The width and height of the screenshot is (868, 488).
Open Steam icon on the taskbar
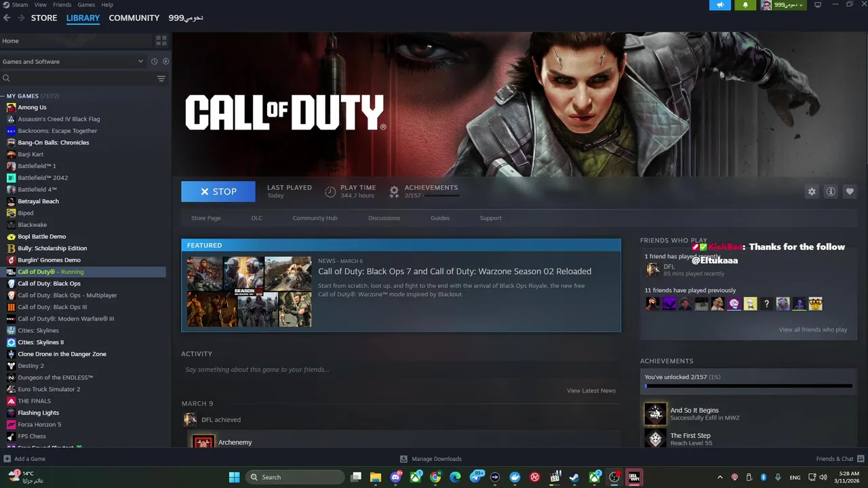574,477
